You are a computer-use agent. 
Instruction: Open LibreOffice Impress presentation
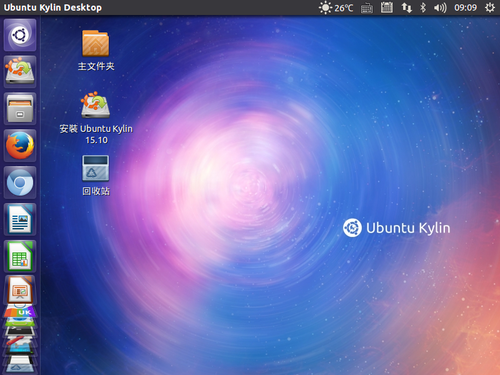pyautogui.click(x=20, y=289)
